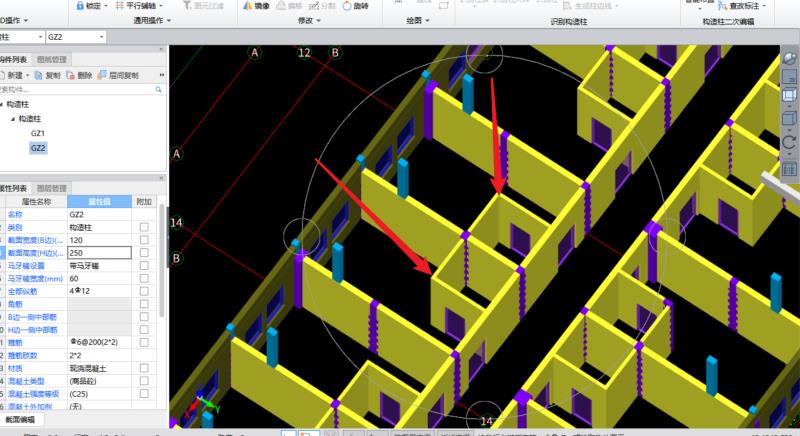Image resolution: width=800 pixels, height=436 pixels.
Task: Switch to the 属性列表 tab
Action: (14, 188)
